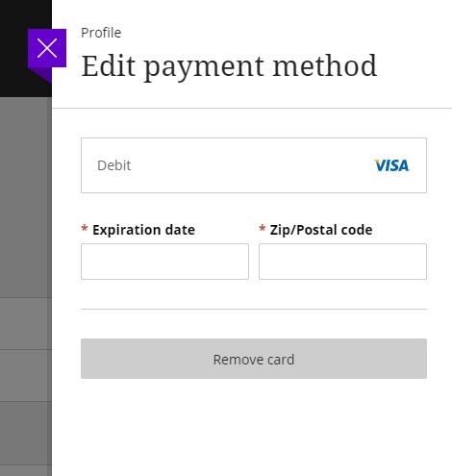This screenshot has width=452, height=476.
Task: Click red asterisk beside Expiration date
Action: 85,228
